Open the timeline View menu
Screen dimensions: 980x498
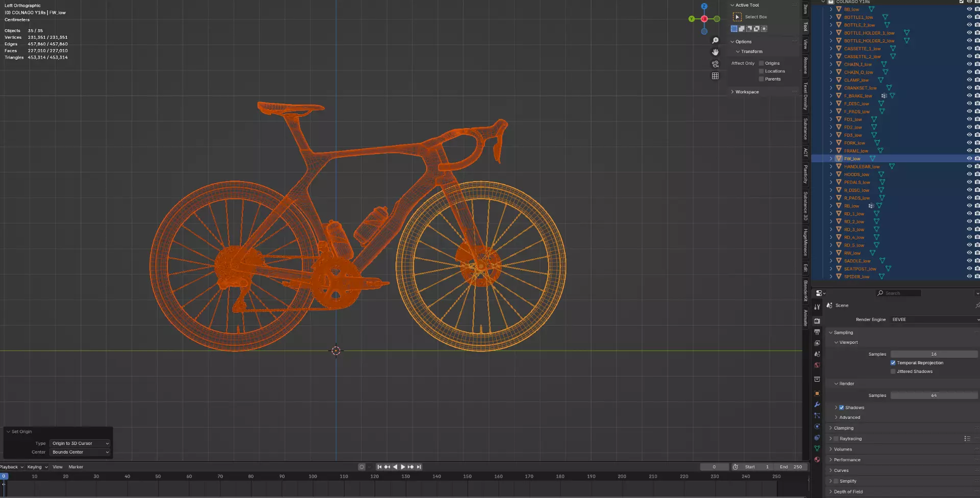point(58,467)
